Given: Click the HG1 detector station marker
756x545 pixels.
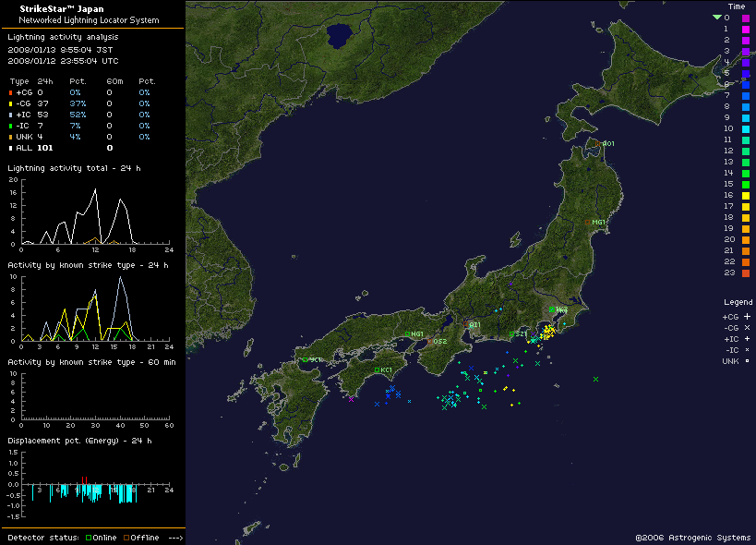Looking at the screenshot, I should [408, 334].
